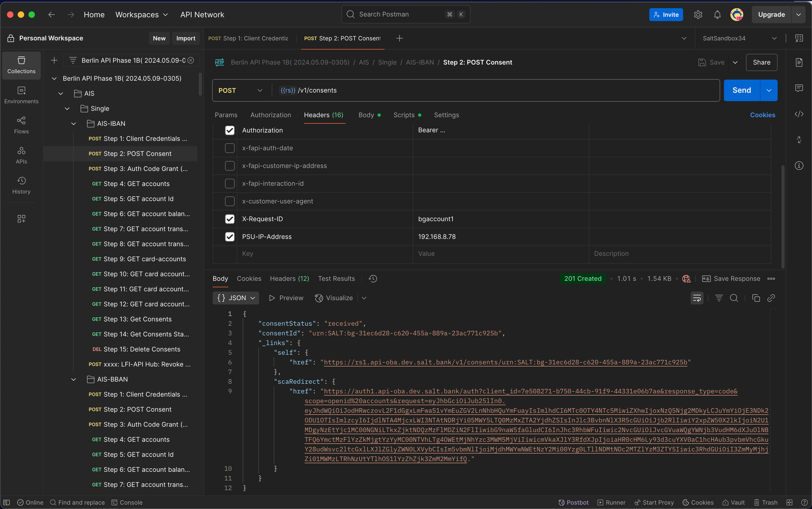Viewport: 812px width, 509px height.
Task: Uncheck the X-Request-ID header checkbox
Action: click(230, 219)
